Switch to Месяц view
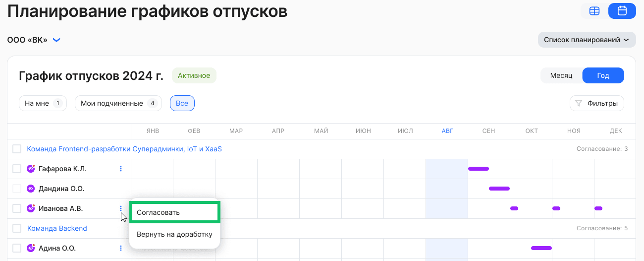Image resolution: width=644 pixels, height=261 pixels. pyautogui.click(x=561, y=76)
